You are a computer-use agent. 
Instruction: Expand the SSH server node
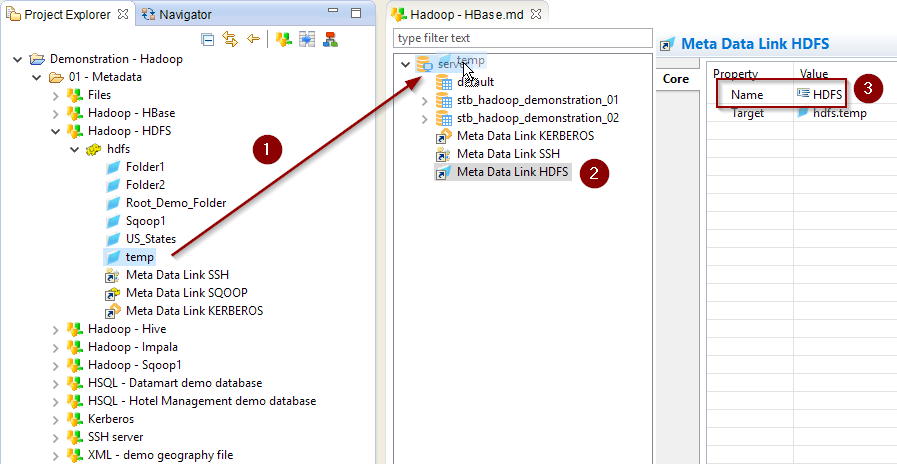coord(55,437)
